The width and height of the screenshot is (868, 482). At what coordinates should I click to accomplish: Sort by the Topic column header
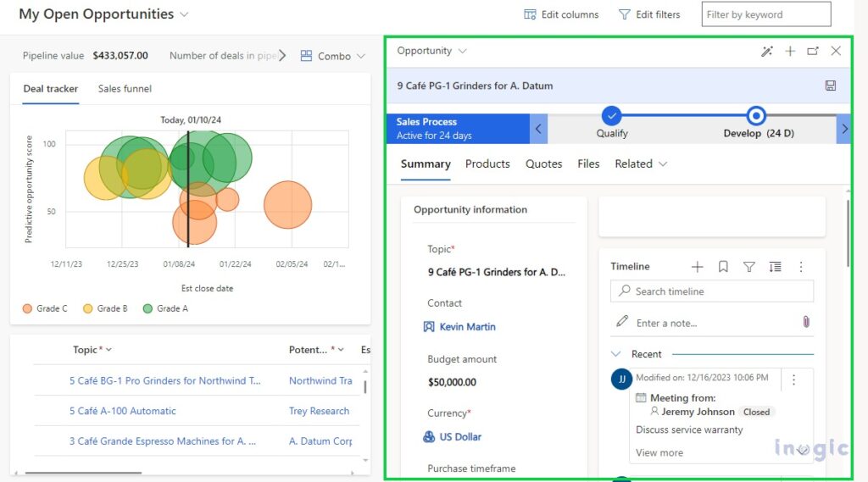point(92,350)
